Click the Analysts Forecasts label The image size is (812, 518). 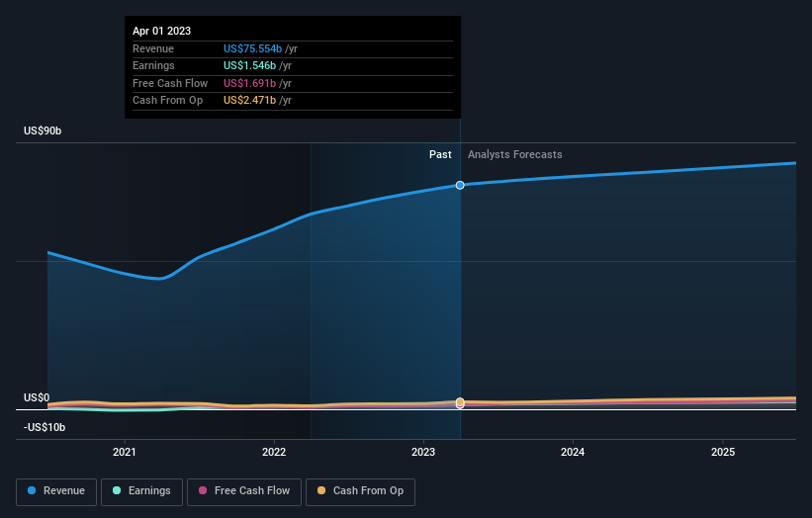[514, 154]
